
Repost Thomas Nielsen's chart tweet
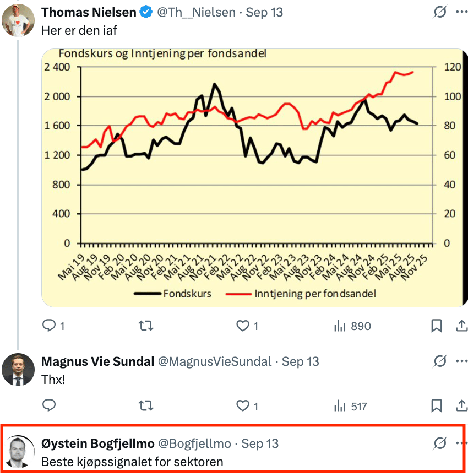click(x=146, y=326)
